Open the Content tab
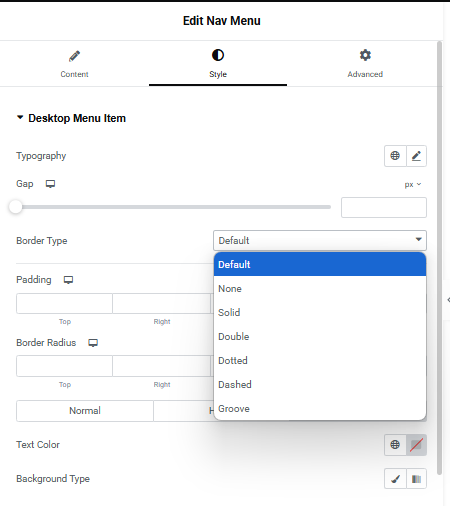450x506 pixels. pyautogui.click(x=74, y=64)
